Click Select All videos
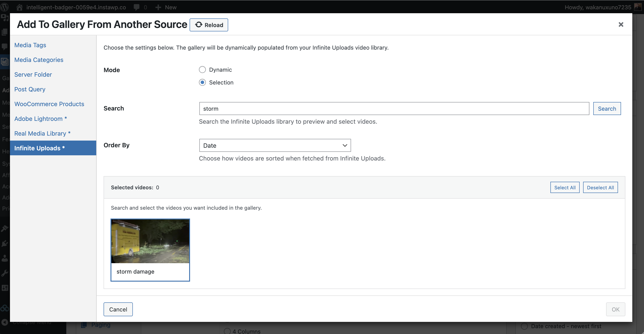This screenshot has width=644, height=334. point(565,187)
